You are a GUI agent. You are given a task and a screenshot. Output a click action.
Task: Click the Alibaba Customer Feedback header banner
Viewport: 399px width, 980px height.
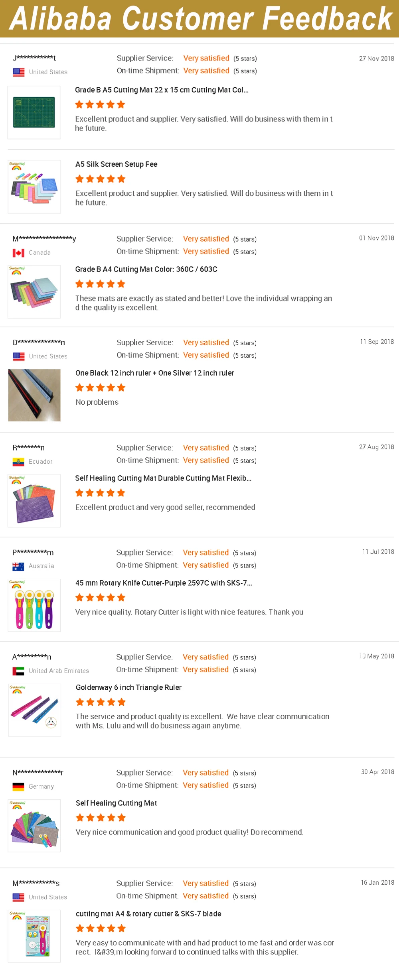tap(199, 19)
